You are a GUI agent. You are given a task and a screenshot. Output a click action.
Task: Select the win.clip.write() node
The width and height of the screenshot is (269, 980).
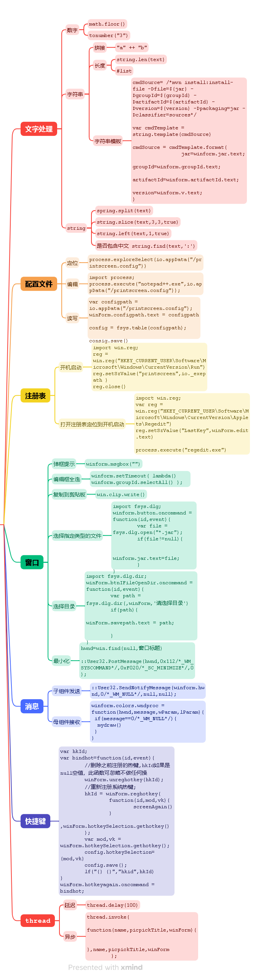point(121,495)
